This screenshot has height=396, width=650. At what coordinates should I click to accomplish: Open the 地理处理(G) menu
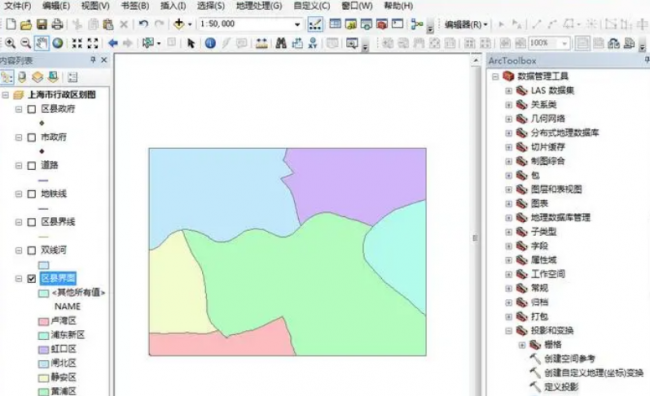(259, 6)
